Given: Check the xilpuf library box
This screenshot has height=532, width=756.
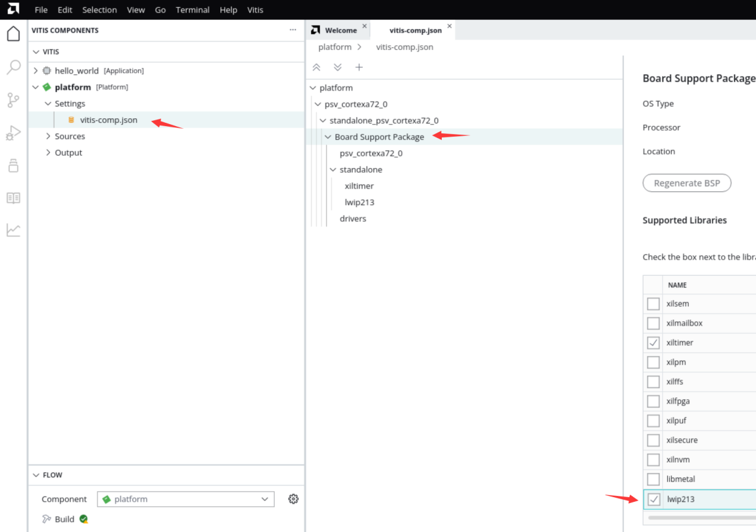Looking at the screenshot, I should click(x=653, y=421).
